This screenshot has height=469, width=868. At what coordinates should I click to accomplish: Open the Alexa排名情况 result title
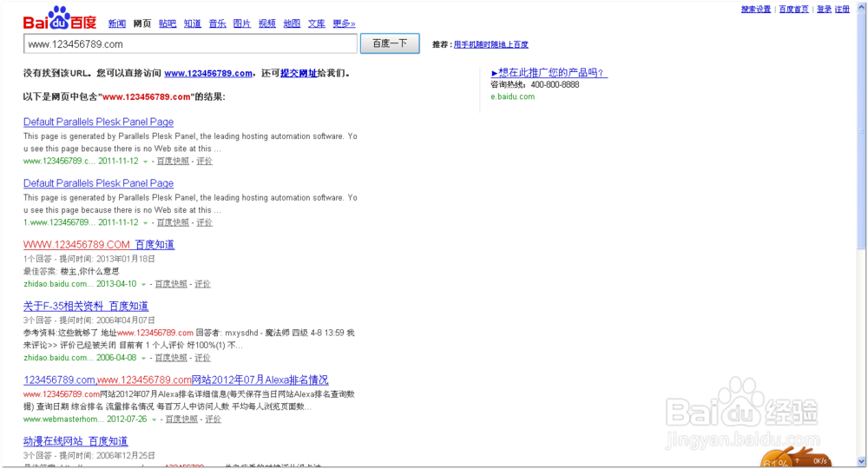tap(176, 380)
